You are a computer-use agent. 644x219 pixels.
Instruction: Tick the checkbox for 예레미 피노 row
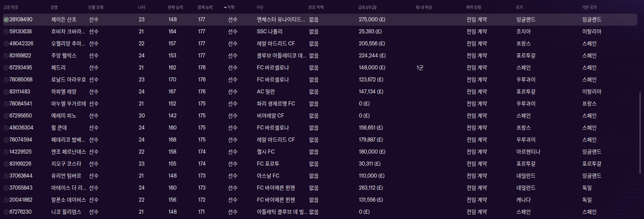coord(6,116)
